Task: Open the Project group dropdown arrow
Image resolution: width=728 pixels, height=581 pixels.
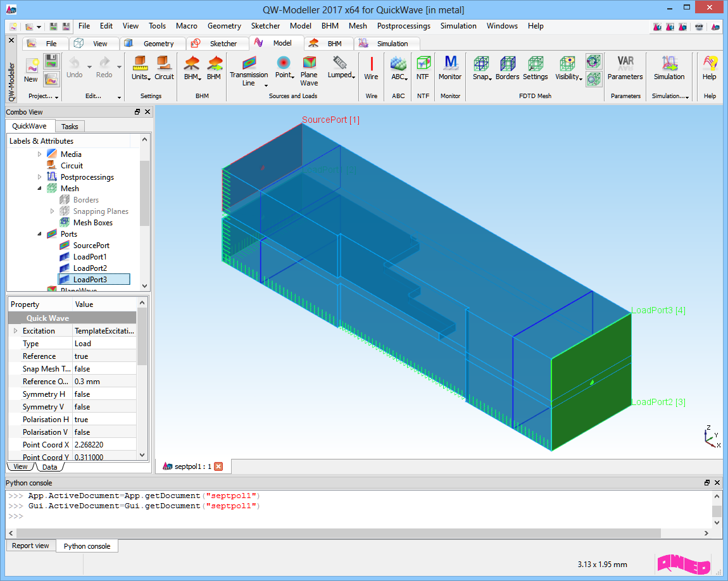Action: tap(56, 97)
